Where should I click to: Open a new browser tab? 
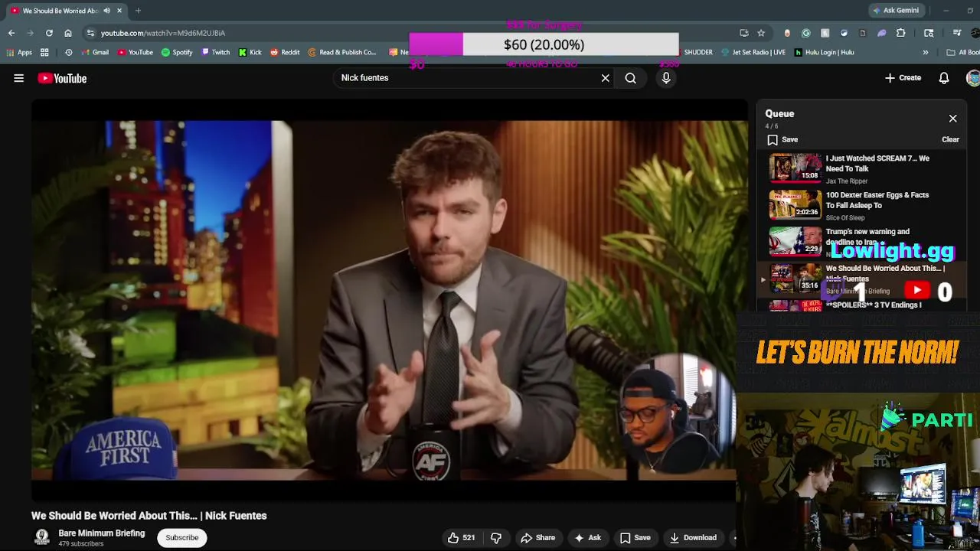(138, 11)
